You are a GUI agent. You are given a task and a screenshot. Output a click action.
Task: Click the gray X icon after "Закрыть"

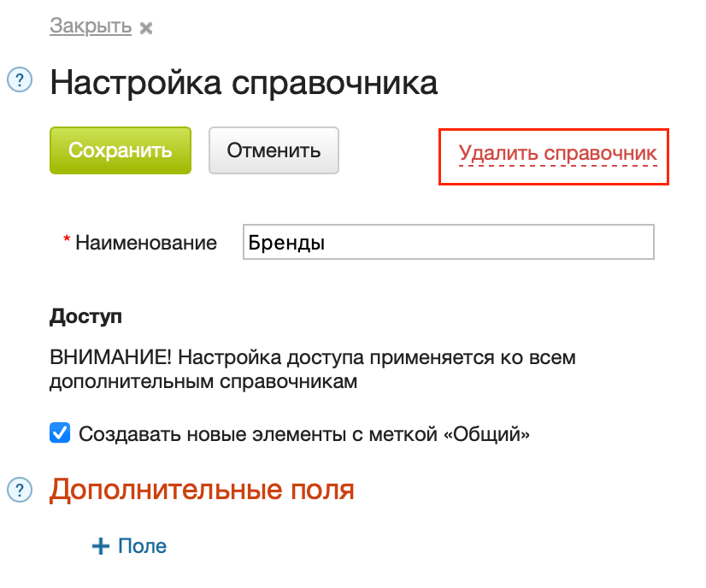click(x=145, y=26)
